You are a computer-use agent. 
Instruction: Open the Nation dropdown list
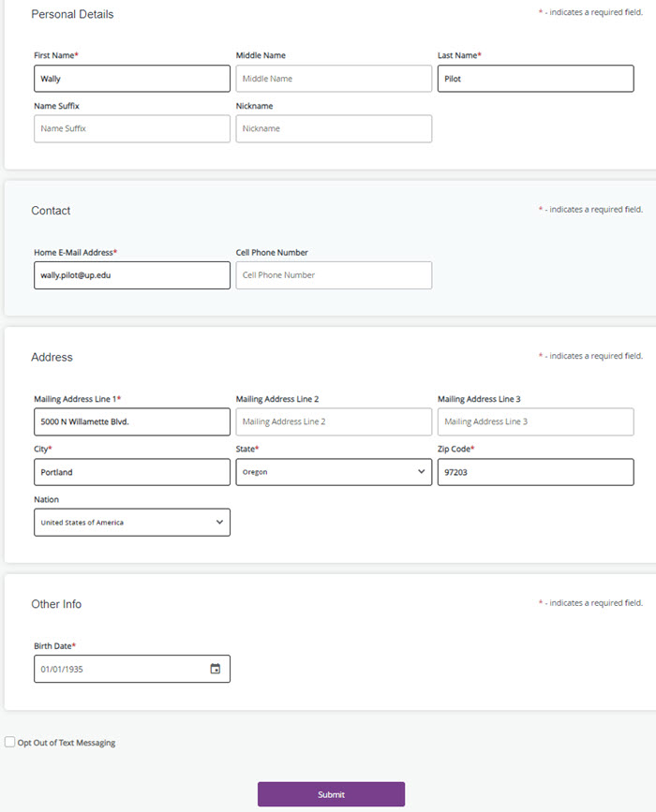pyautogui.click(x=131, y=523)
